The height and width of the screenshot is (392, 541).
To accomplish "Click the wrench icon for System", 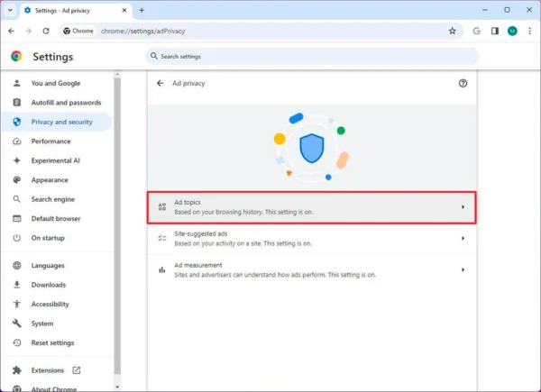I will [16, 323].
